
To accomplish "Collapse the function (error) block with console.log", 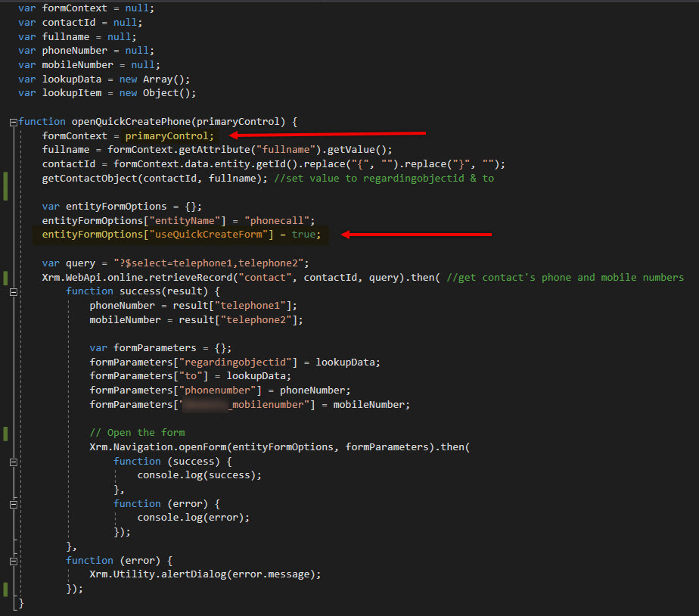I will point(13,503).
